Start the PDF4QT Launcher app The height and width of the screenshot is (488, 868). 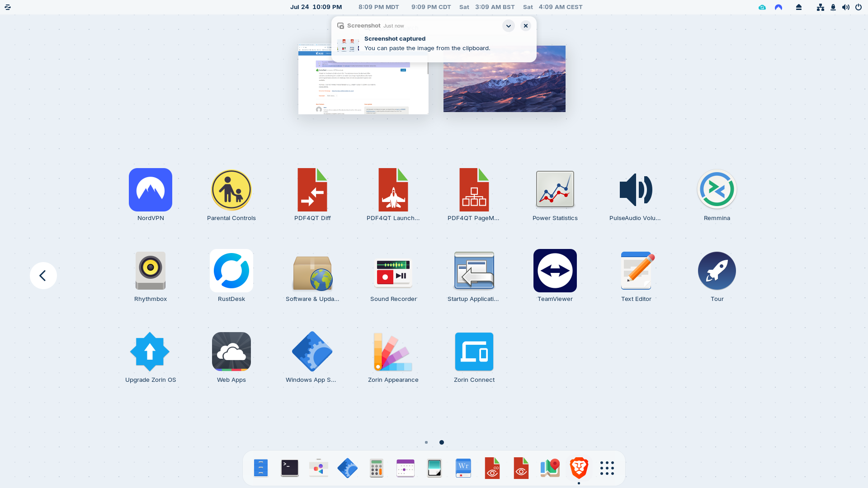coord(393,190)
